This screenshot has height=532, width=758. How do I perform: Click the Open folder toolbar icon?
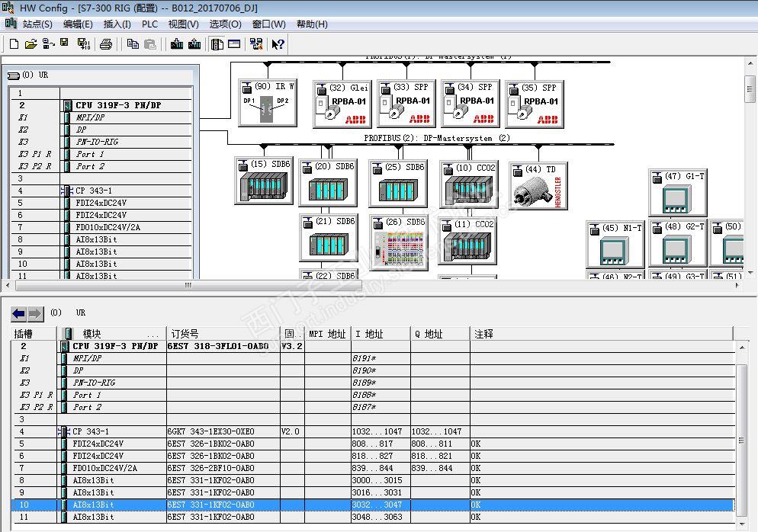31,44
